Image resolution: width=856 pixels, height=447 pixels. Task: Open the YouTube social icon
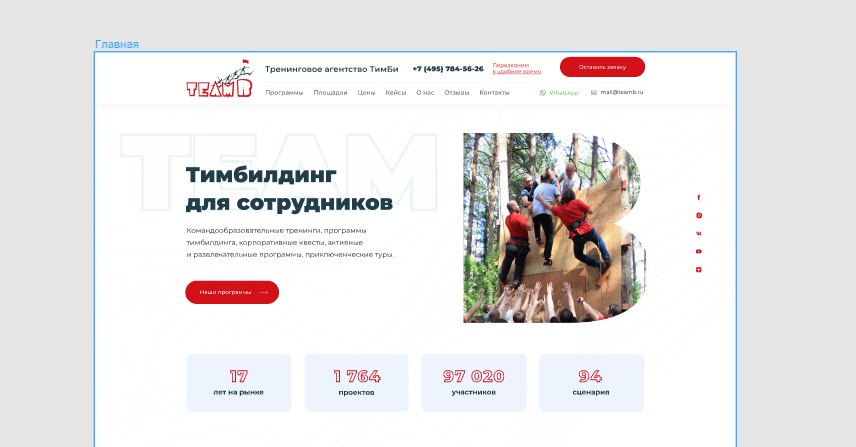[x=699, y=252]
